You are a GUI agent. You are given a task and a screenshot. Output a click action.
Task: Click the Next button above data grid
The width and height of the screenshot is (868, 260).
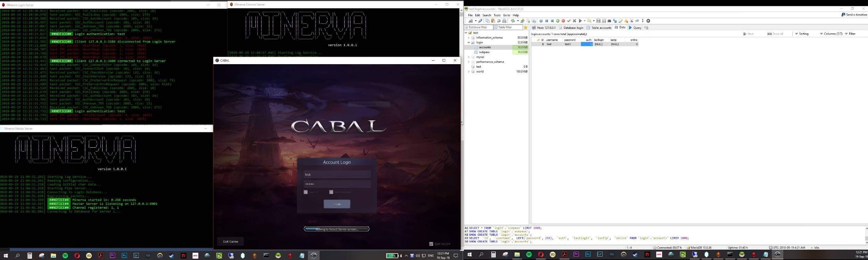(x=748, y=34)
